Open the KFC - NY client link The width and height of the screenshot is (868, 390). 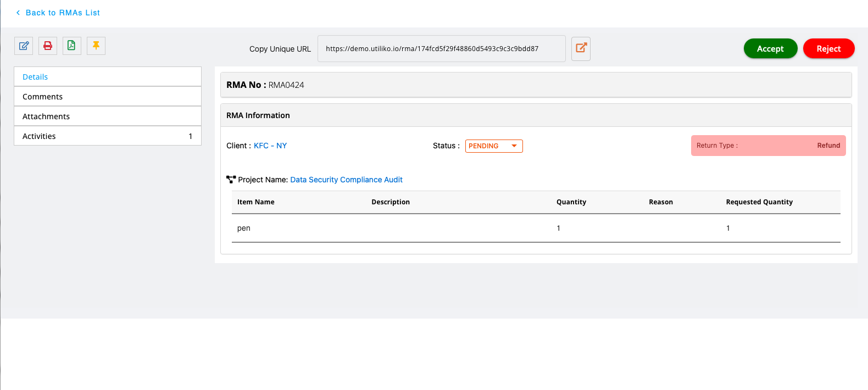pos(270,146)
